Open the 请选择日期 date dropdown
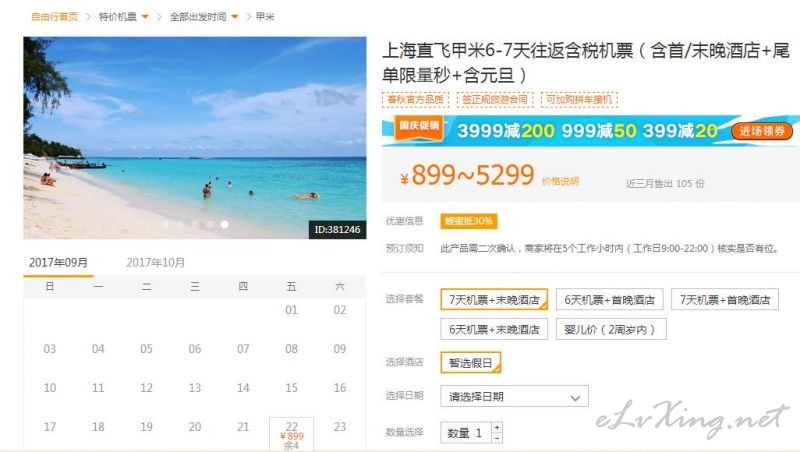Viewport: 800px width, 452px height. (514, 396)
